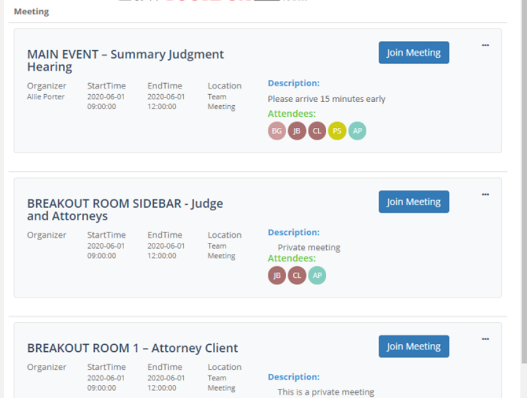Join the Summary Judgment Hearing meeting

(414, 53)
